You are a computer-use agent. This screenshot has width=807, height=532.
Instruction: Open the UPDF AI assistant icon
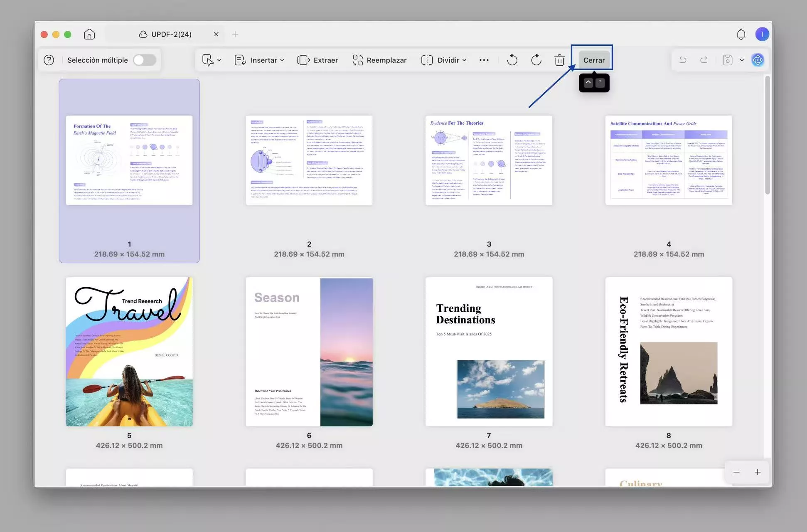(758, 60)
